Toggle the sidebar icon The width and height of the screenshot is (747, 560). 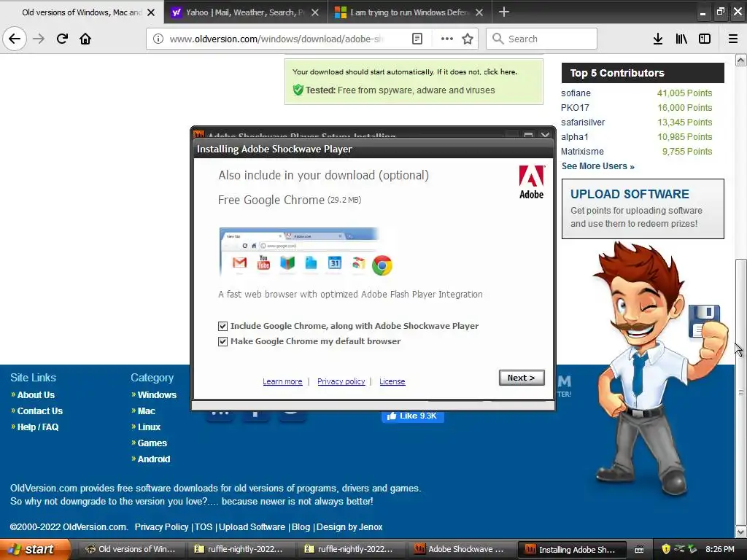point(705,39)
